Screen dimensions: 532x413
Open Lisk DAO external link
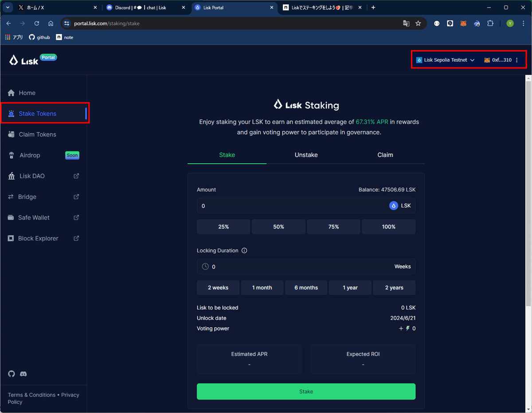(x=43, y=176)
